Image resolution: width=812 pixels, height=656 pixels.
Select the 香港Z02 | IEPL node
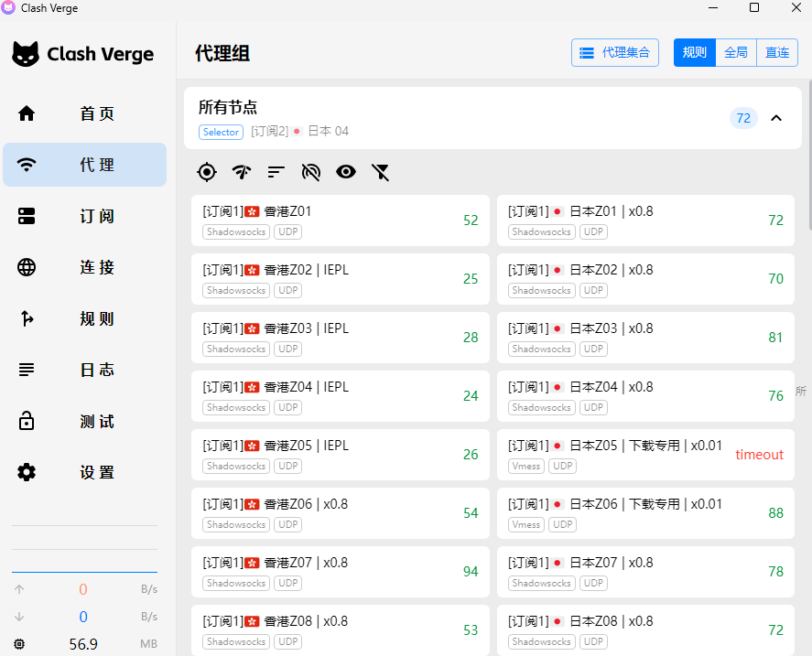(341, 279)
